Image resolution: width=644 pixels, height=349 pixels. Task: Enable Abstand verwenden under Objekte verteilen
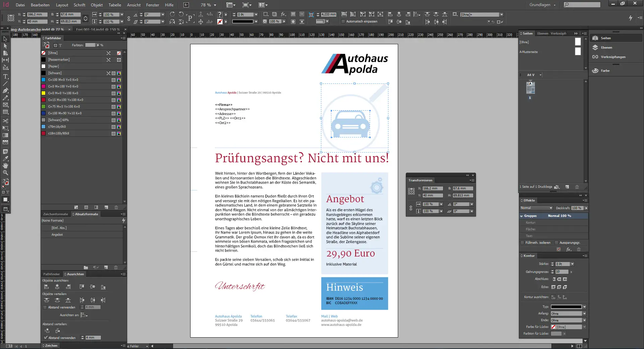(x=45, y=307)
